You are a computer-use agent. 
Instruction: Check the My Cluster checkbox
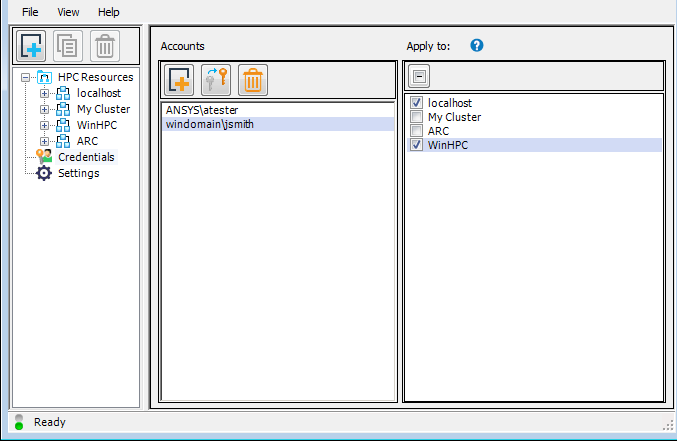coord(416,117)
